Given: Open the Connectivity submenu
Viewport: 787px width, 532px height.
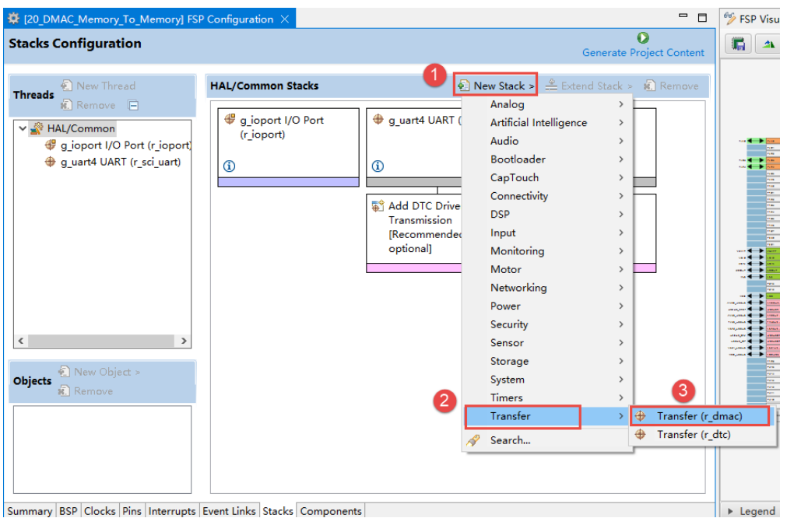Looking at the screenshot, I should pyautogui.click(x=547, y=196).
